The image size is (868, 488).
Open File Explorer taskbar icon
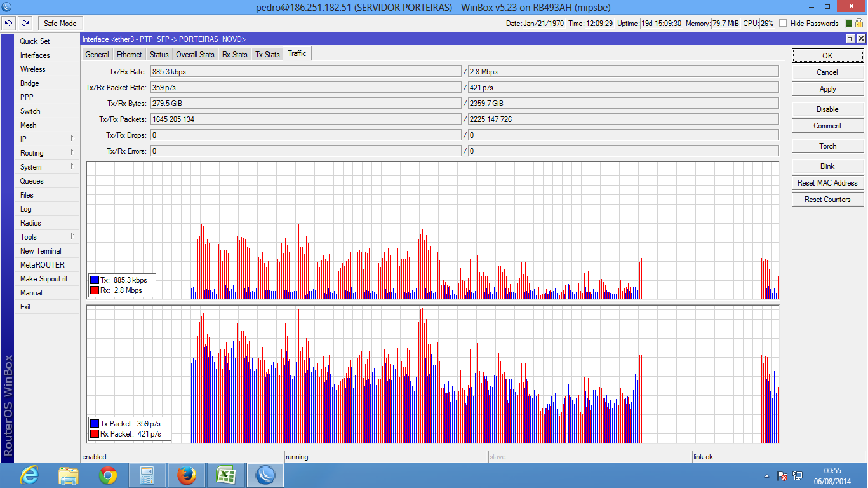pyautogui.click(x=69, y=475)
